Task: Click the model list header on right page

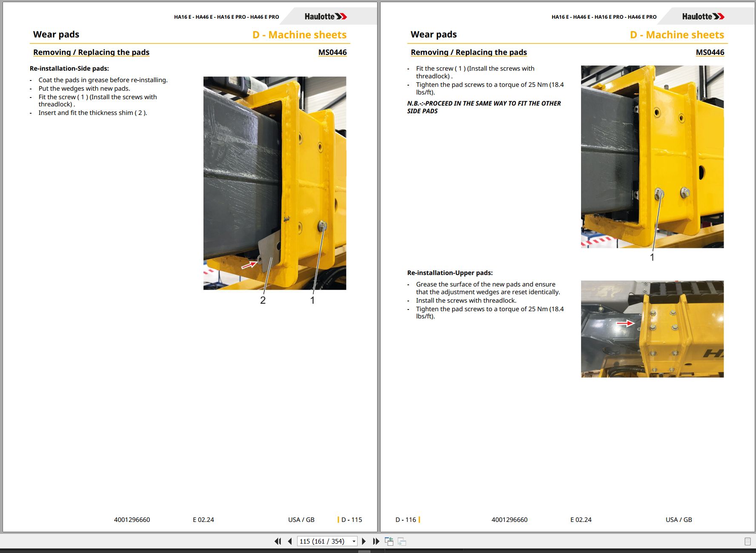Action: (604, 17)
